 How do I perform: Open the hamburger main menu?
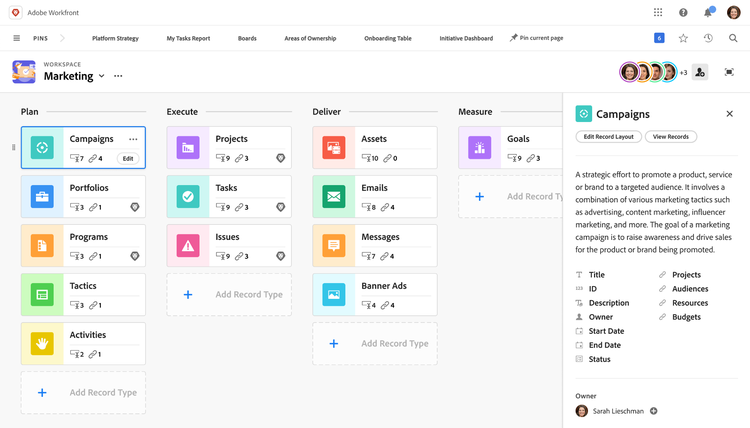16,38
